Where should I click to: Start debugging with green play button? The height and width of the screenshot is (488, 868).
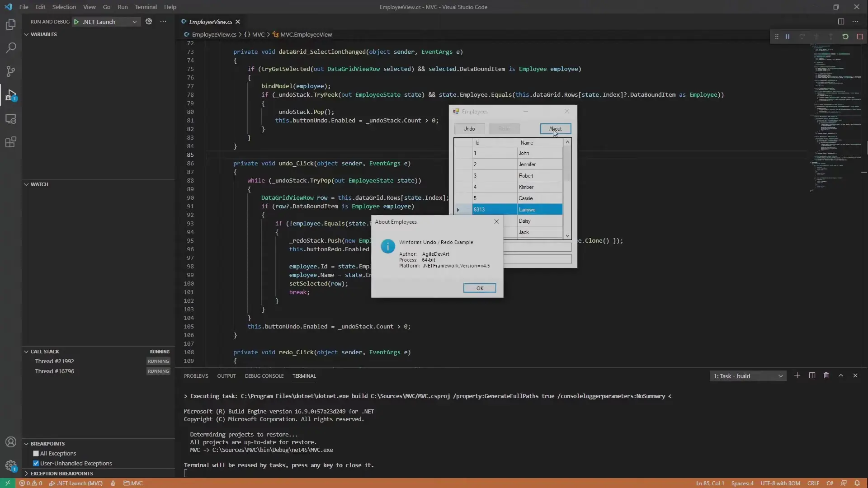click(x=76, y=22)
